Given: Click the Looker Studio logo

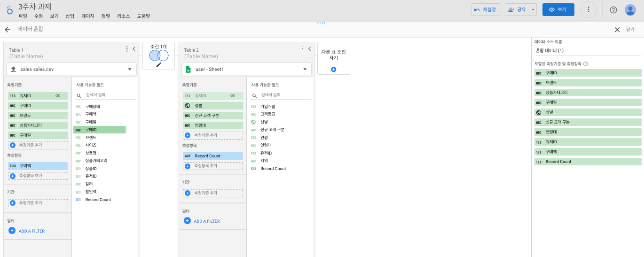Looking at the screenshot, I should click(9, 10).
